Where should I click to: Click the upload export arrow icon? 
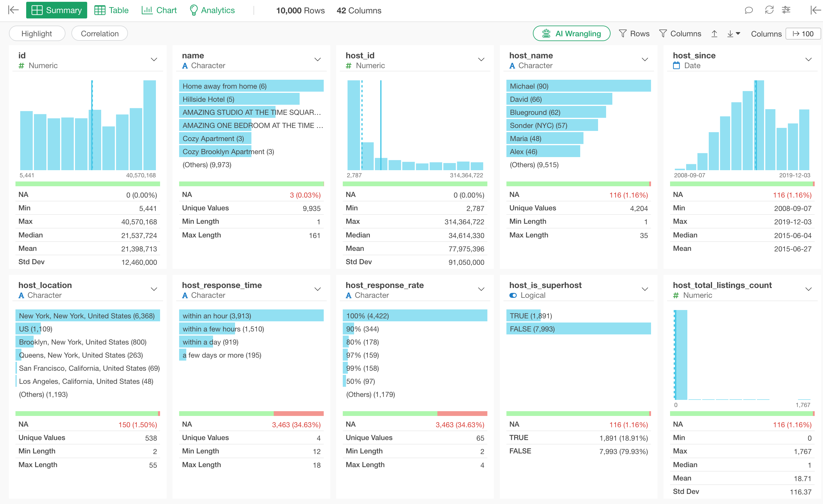[x=714, y=34]
